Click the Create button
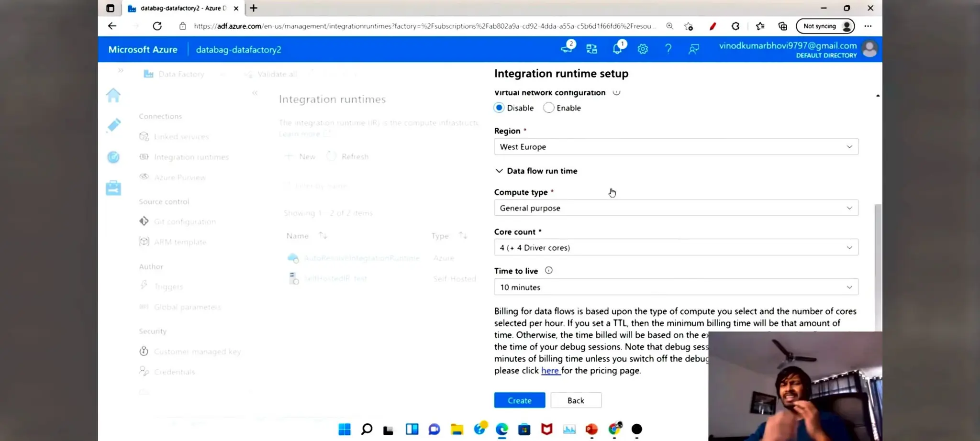This screenshot has height=441, width=980. point(520,400)
